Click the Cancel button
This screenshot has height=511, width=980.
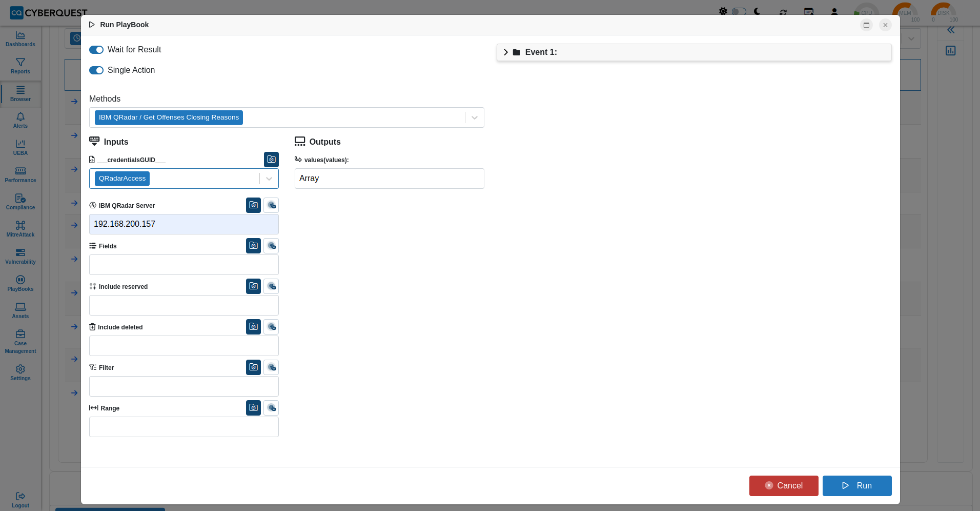coord(784,486)
